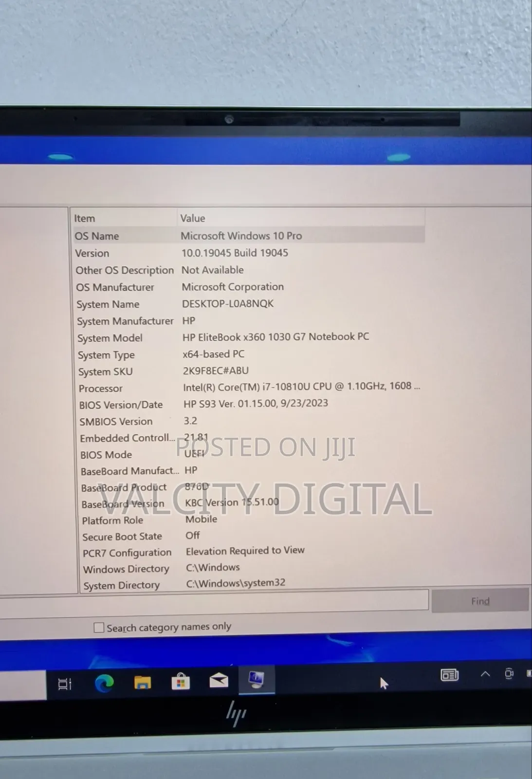Screen dimensions: 532x779
Task: Show hidden system tray icons
Action: pyautogui.click(x=485, y=674)
